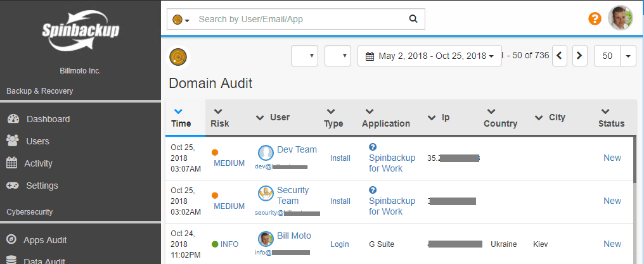This screenshot has height=264, width=644.
Task: Click the Users group icon in sidebar
Action: pos(12,141)
